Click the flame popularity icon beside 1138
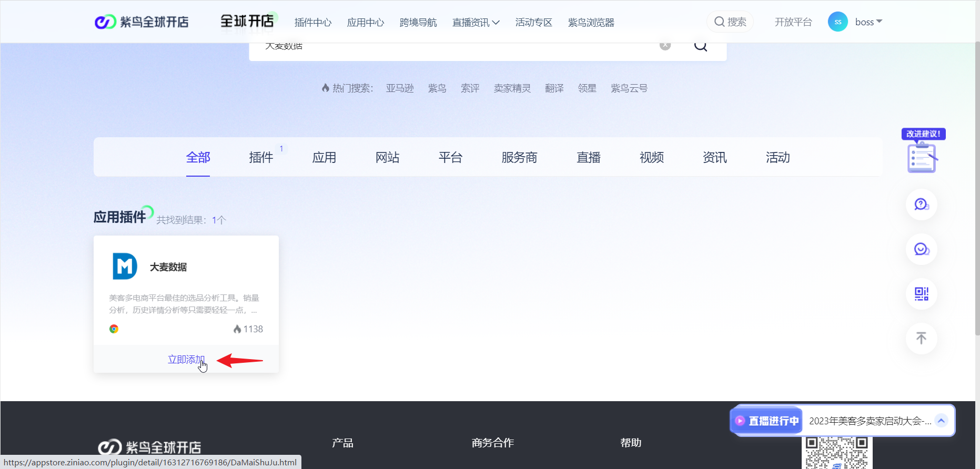Viewport: 980px width, 469px height. click(x=237, y=329)
